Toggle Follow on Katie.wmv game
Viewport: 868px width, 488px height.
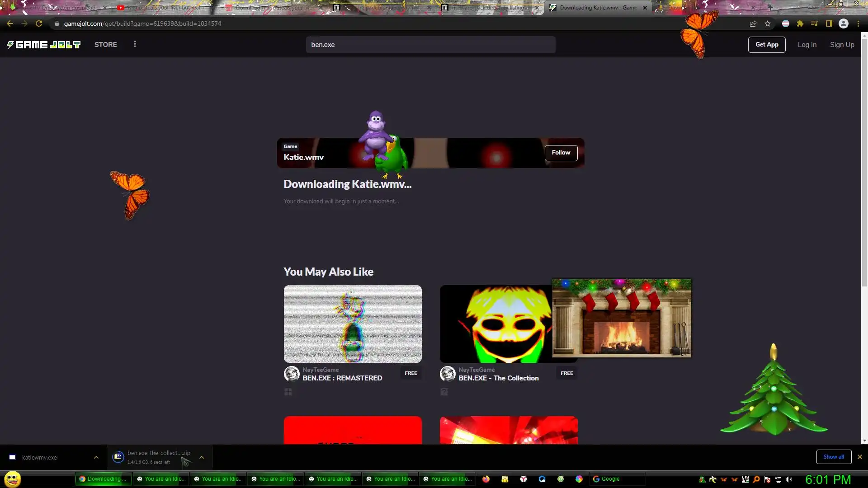pyautogui.click(x=561, y=153)
